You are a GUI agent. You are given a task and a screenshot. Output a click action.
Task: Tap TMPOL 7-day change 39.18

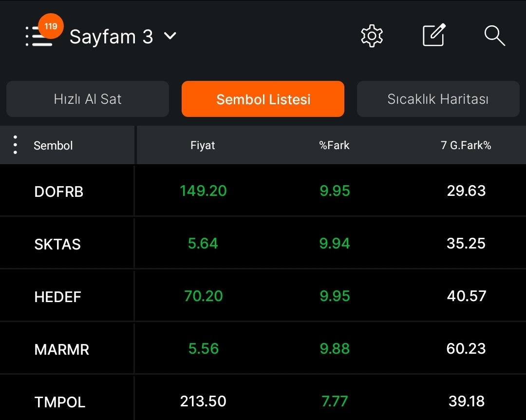pyautogui.click(x=467, y=401)
